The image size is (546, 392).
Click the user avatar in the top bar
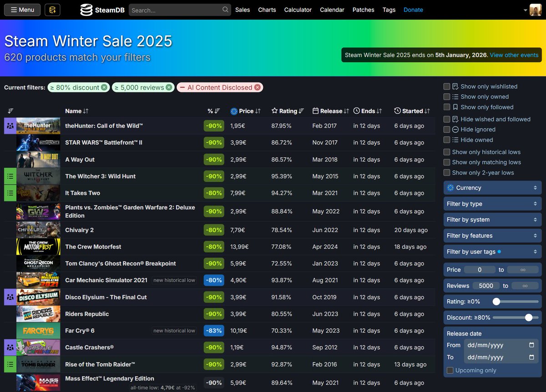coord(536,10)
